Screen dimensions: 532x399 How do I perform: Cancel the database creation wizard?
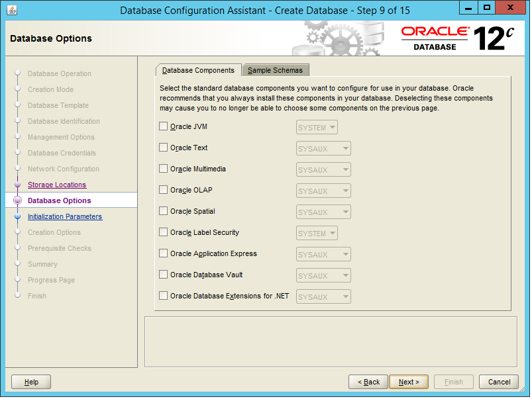[499, 382]
